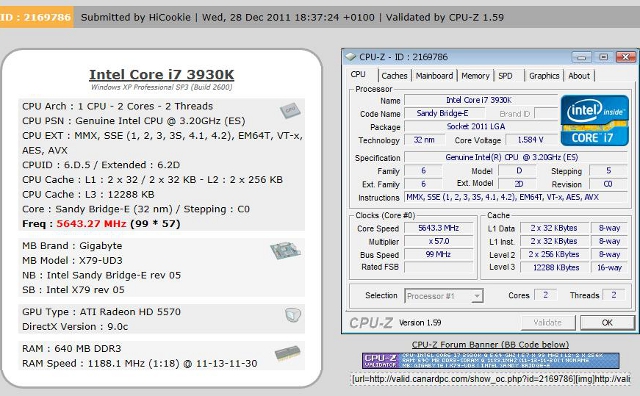Open the Memory tab

(x=475, y=76)
